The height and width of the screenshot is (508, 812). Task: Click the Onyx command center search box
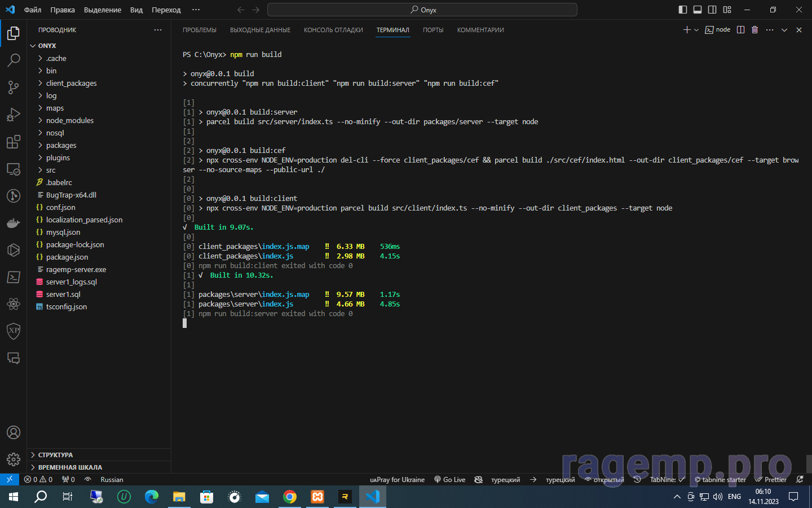pyautogui.click(x=422, y=10)
